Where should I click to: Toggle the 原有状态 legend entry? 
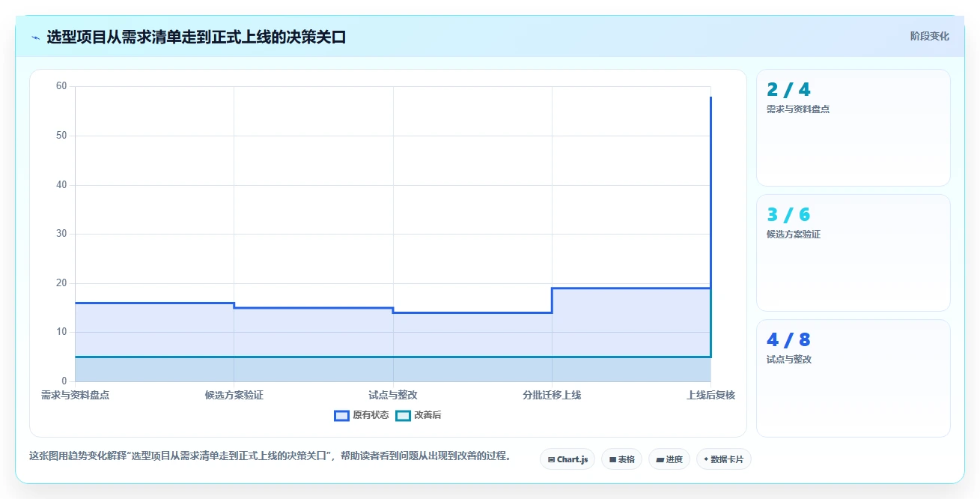(x=362, y=415)
